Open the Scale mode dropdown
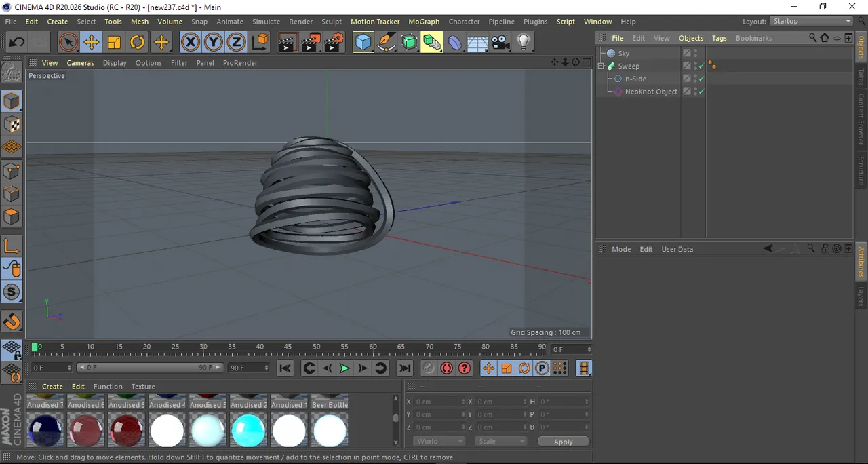Viewport: 868px width, 464px height. (500, 441)
